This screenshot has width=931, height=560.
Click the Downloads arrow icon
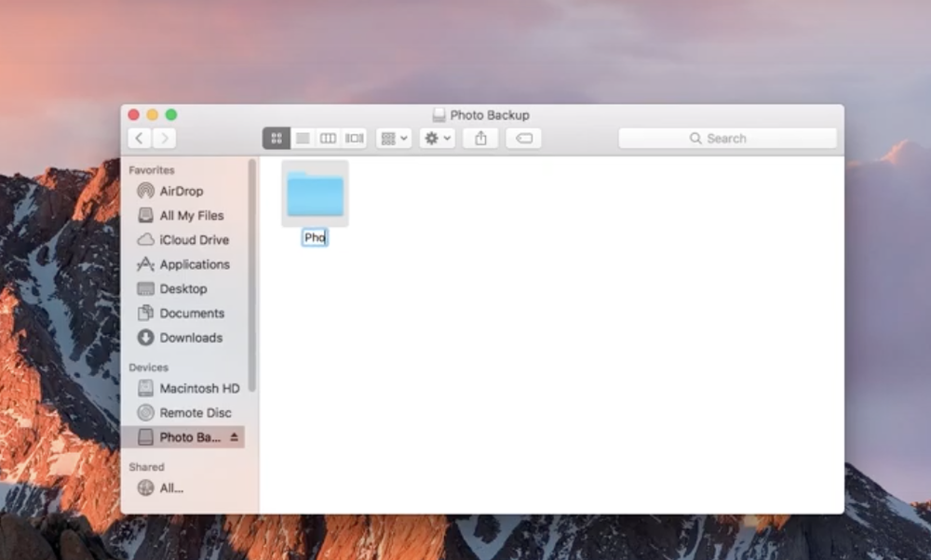(x=145, y=338)
